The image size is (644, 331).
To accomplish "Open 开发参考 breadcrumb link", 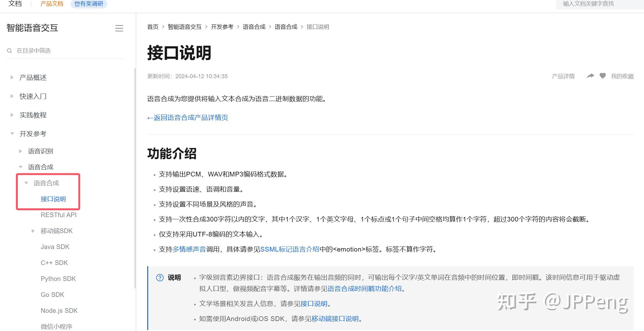I will pos(222,27).
